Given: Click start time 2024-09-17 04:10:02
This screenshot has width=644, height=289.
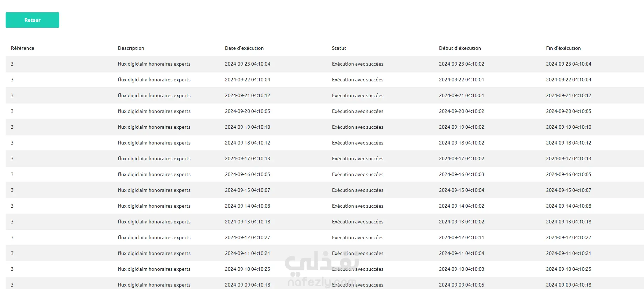Looking at the screenshot, I should pyautogui.click(x=461, y=159).
